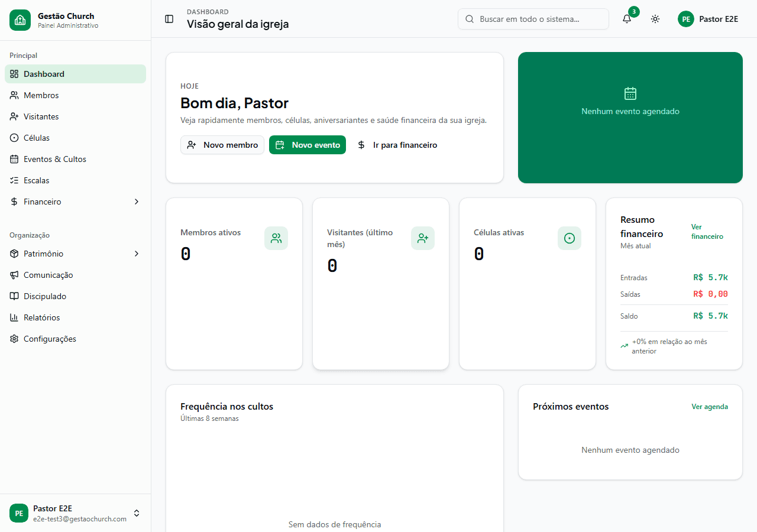Click the green trend arrow icon
757x532 pixels.
pyautogui.click(x=625, y=346)
